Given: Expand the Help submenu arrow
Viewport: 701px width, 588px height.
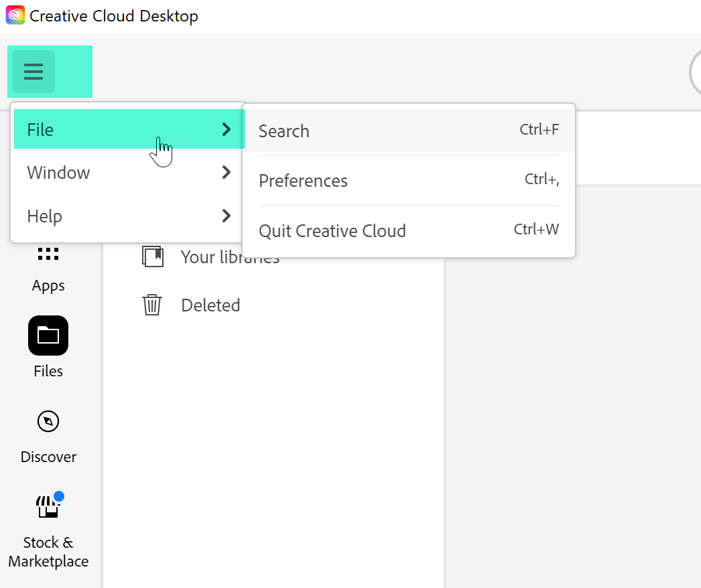Looking at the screenshot, I should click(226, 216).
